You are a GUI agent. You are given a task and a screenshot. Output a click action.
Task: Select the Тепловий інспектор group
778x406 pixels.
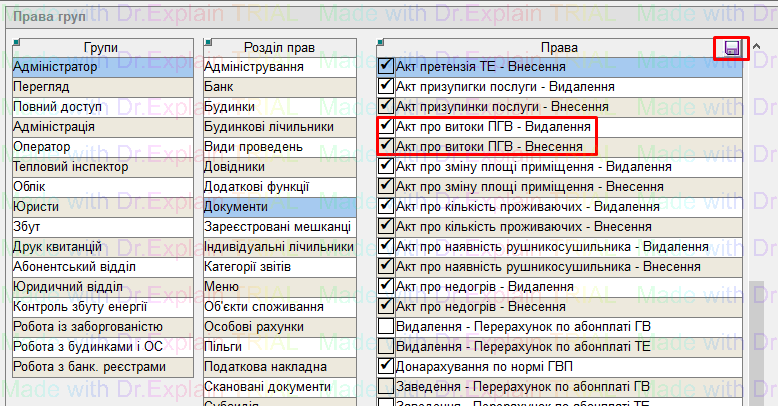(x=88, y=167)
